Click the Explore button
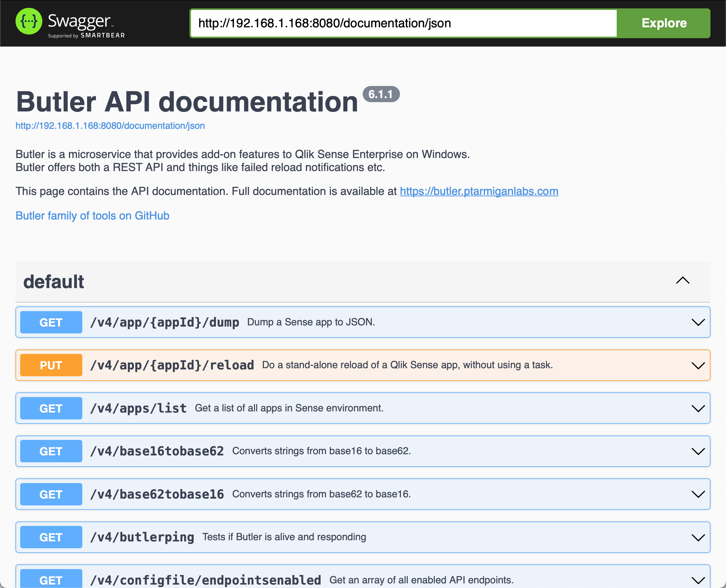The height and width of the screenshot is (588, 726). point(663,23)
